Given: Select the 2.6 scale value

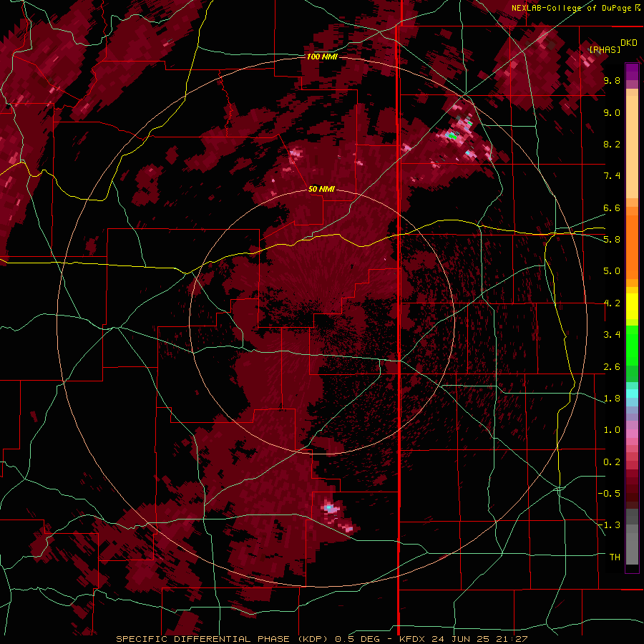Looking at the screenshot, I should (x=612, y=367).
